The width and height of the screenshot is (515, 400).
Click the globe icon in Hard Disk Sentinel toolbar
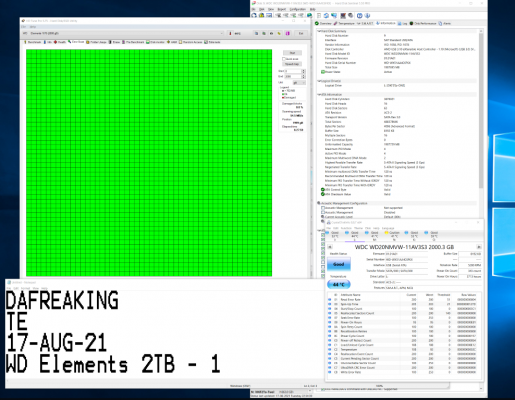pos(309,15)
